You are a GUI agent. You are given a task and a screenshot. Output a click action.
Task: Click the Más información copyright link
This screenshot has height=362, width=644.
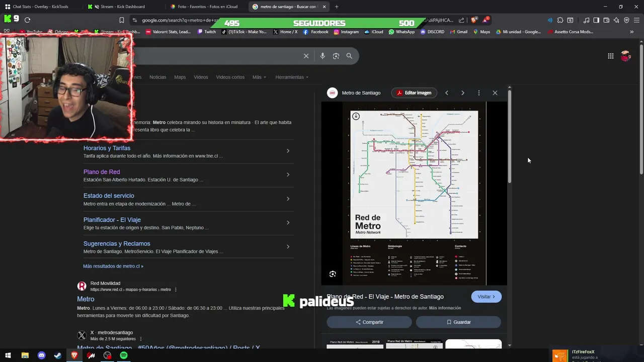coord(445,308)
